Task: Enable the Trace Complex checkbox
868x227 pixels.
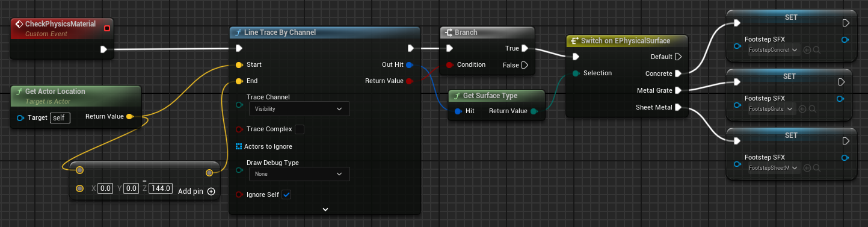Action: click(x=300, y=129)
